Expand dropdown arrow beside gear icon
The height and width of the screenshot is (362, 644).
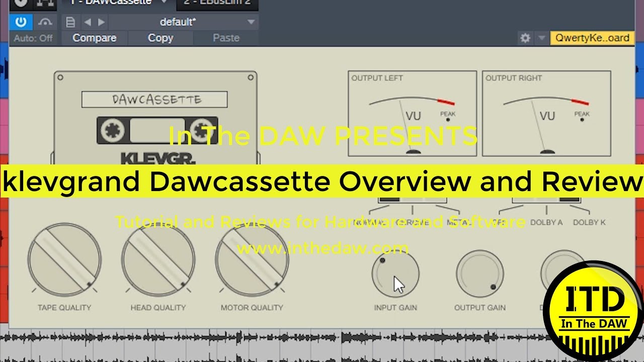coord(541,38)
